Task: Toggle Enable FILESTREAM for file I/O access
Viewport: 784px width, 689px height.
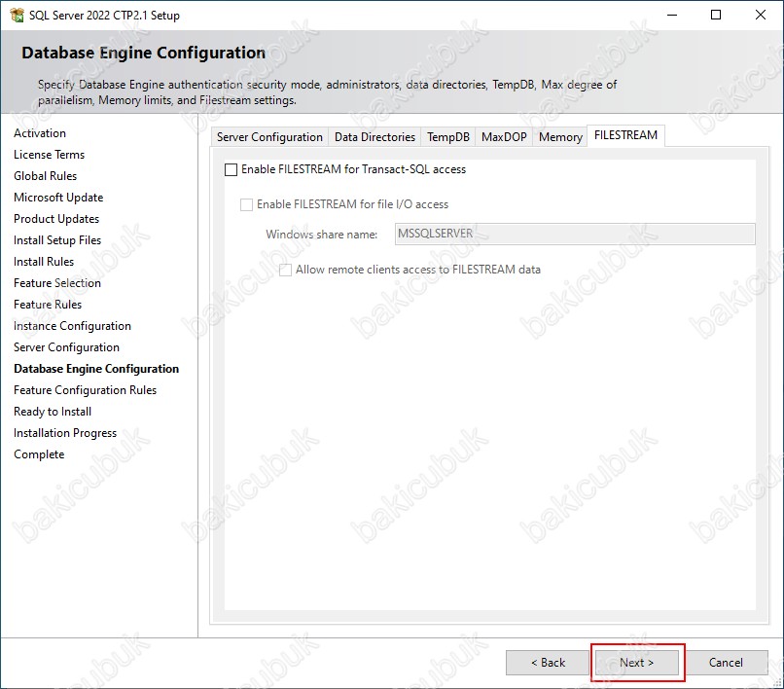Action: coord(247,204)
